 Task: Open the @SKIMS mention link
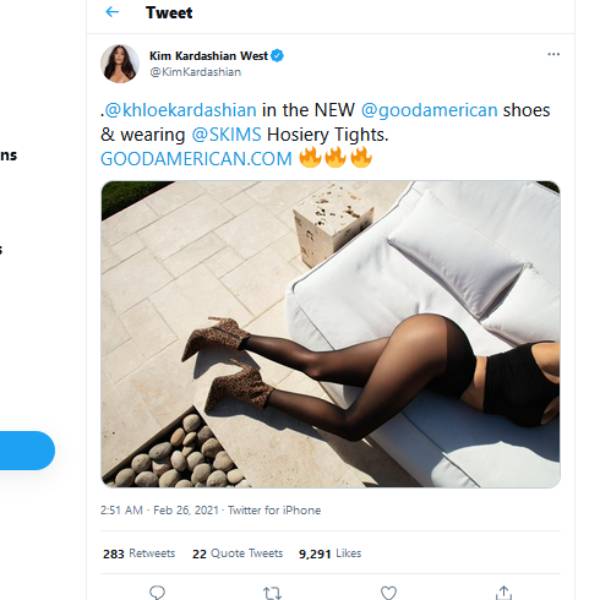pos(227,135)
